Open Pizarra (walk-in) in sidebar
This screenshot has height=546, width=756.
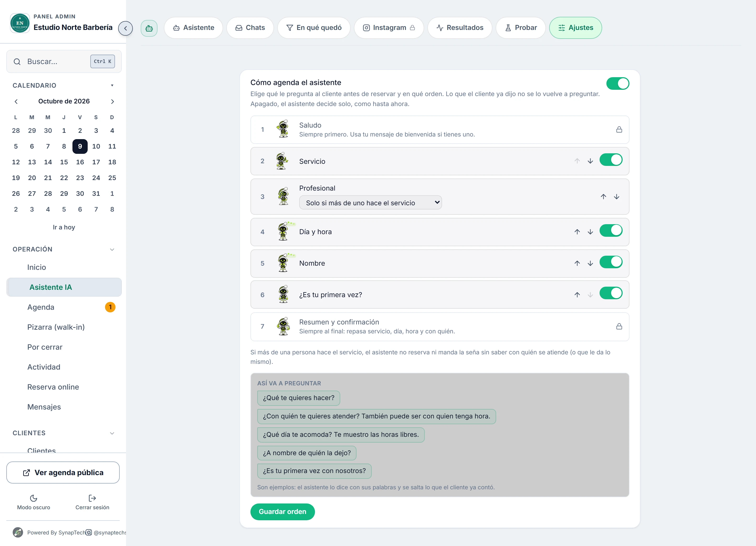(x=64, y=327)
